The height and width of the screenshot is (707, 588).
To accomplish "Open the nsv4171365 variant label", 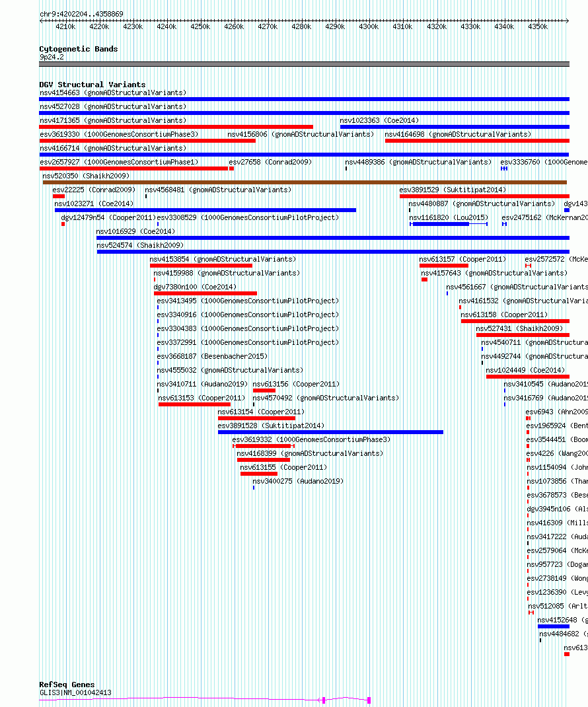I will point(113,120).
